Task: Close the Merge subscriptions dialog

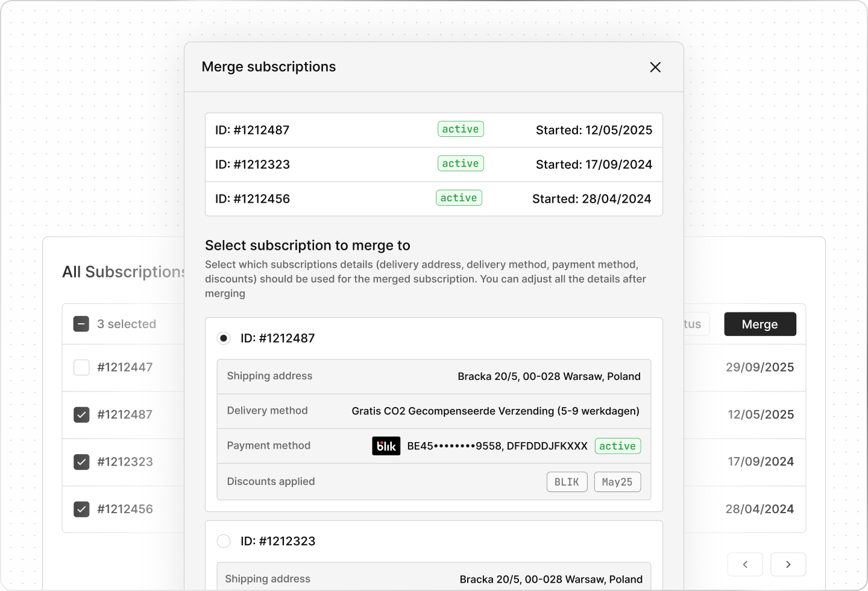Action: click(x=655, y=67)
